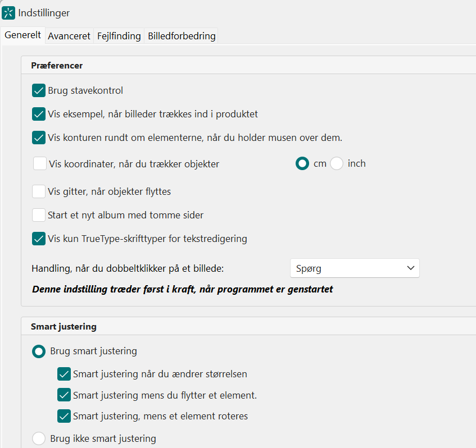Screen dimensions: 476x448
Task: Select the cm unit option
Action: (x=303, y=163)
